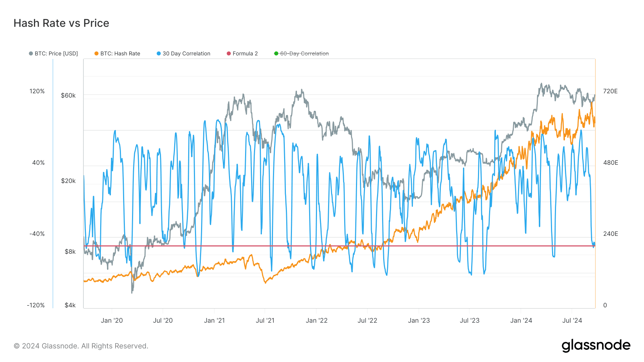Toggle the 30 Day Correlation legend entry
The image size is (644, 362).
point(184,54)
